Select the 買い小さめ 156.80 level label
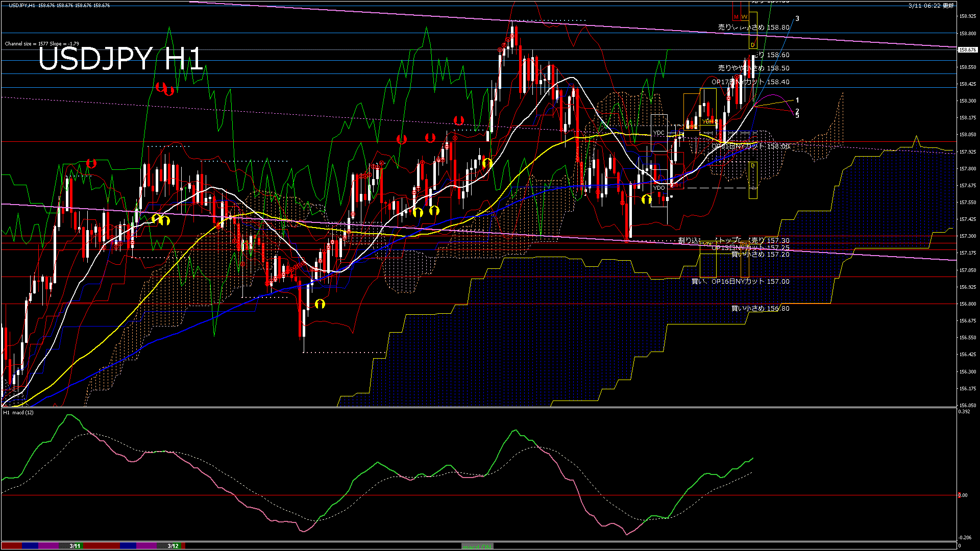Viewport: 980px width, 551px height. pyautogui.click(x=760, y=309)
